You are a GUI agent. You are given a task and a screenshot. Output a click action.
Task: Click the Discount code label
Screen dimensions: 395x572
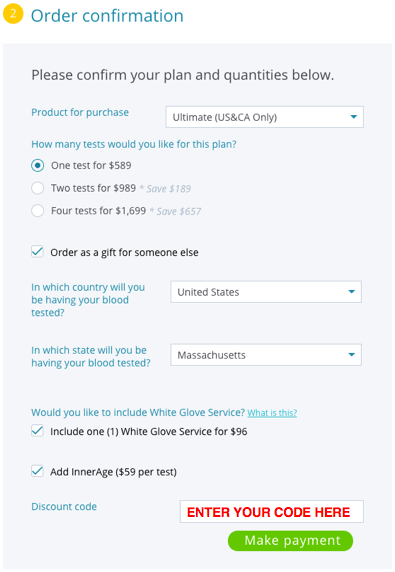pos(64,507)
